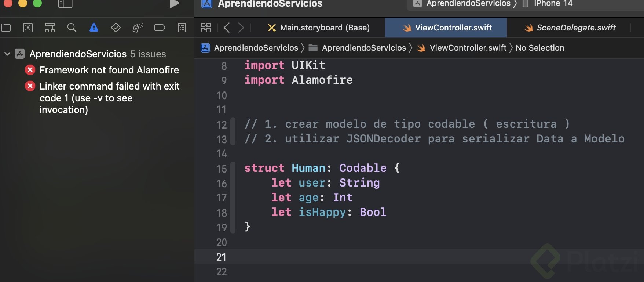The height and width of the screenshot is (282, 644).
Task: Click the age property name
Action: coord(308,198)
